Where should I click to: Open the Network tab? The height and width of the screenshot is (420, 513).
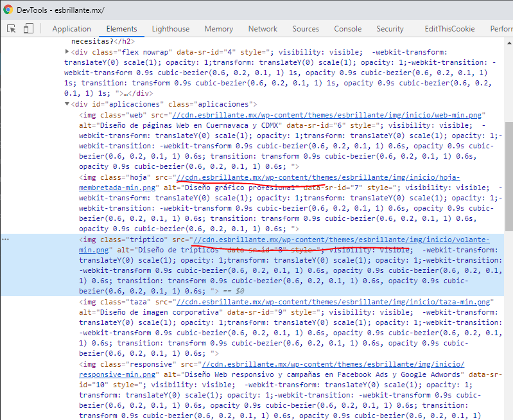[x=263, y=29]
